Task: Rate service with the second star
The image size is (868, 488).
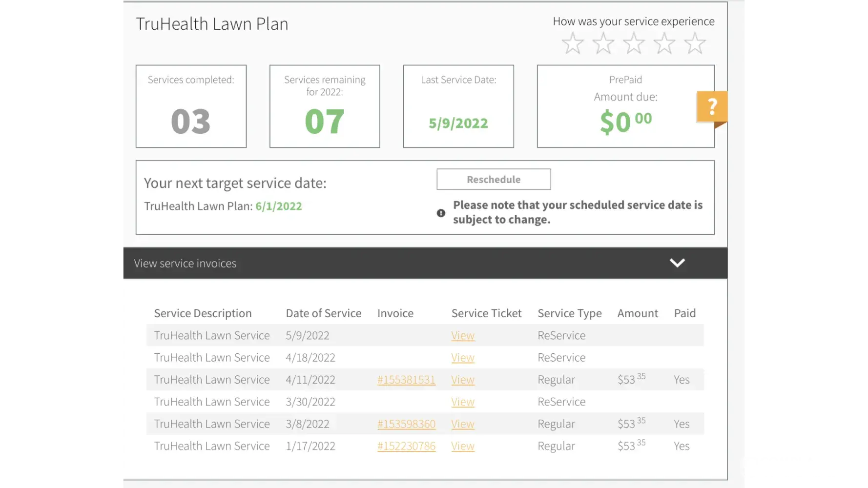Action: click(x=603, y=43)
